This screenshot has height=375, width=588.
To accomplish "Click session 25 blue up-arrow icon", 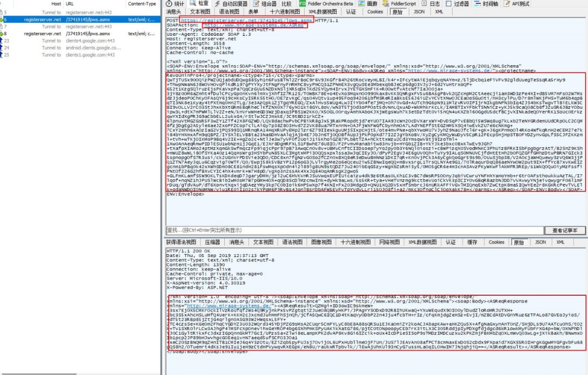I will [x=1, y=55].
